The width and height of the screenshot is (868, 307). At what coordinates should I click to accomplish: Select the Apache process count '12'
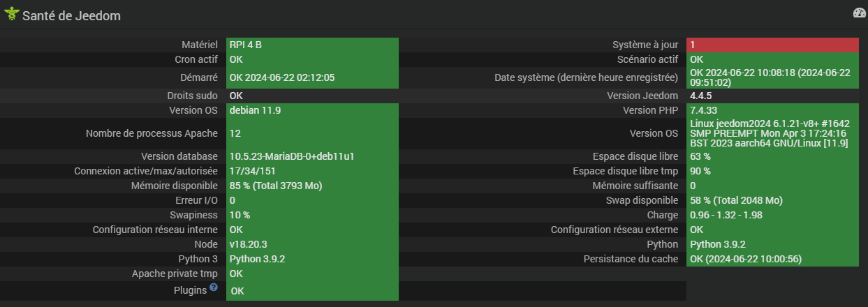[235, 133]
